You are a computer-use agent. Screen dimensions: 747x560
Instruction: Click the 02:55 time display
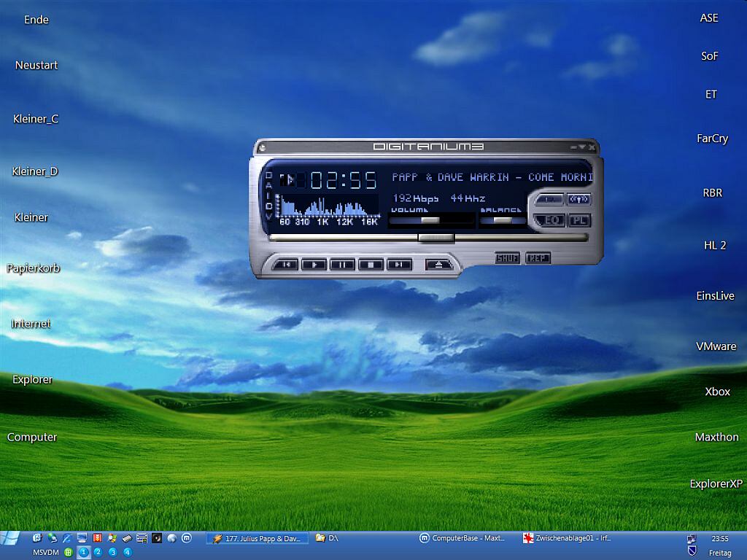point(344,181)
